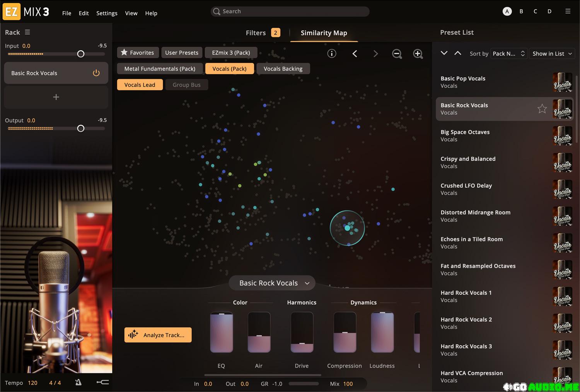Adjust the Air macro slider

click(259, 332)
